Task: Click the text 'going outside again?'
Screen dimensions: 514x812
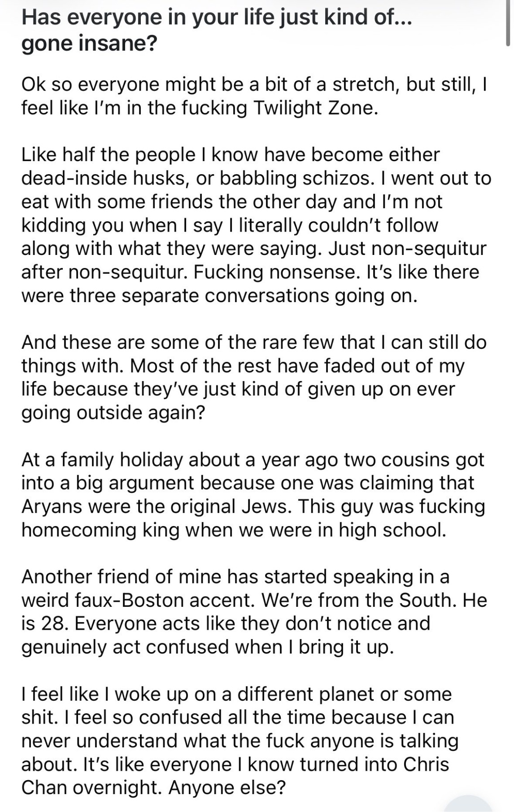Action: 113,413
